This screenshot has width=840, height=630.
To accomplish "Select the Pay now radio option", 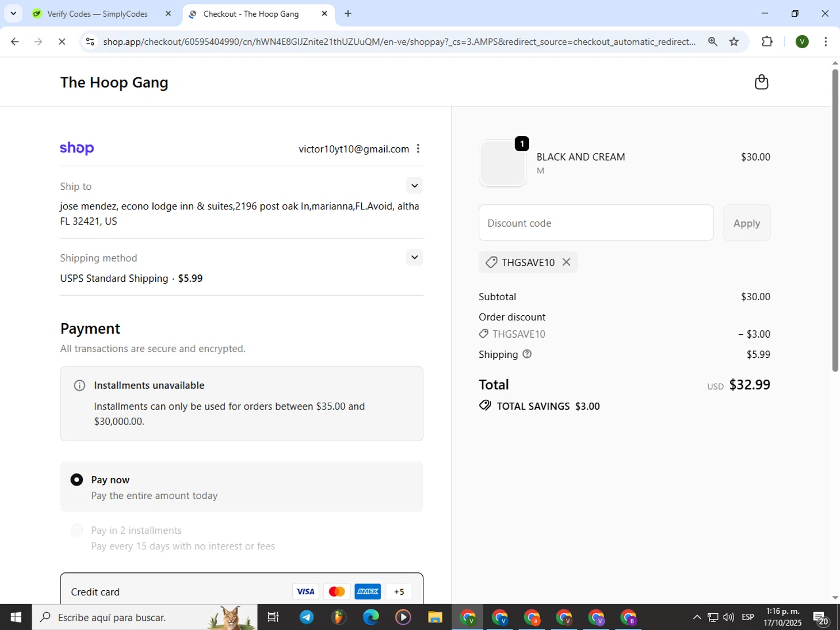I will [77, 480].
